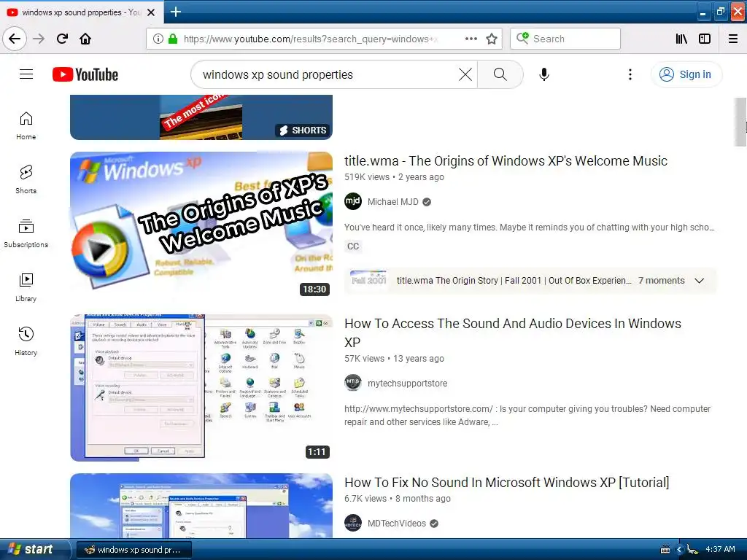747x560 pixels.
Task: Click the browser forward arrow
Action: (x=39, y=39)
